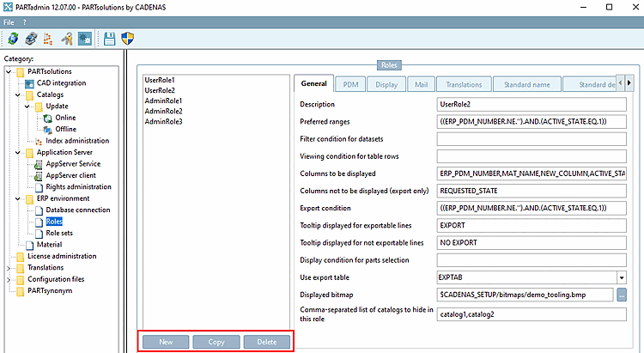This screenshot has width=644, height=353.
Task: Click the NO EXPORT tooltip field
Action: [x=532, y=242]
